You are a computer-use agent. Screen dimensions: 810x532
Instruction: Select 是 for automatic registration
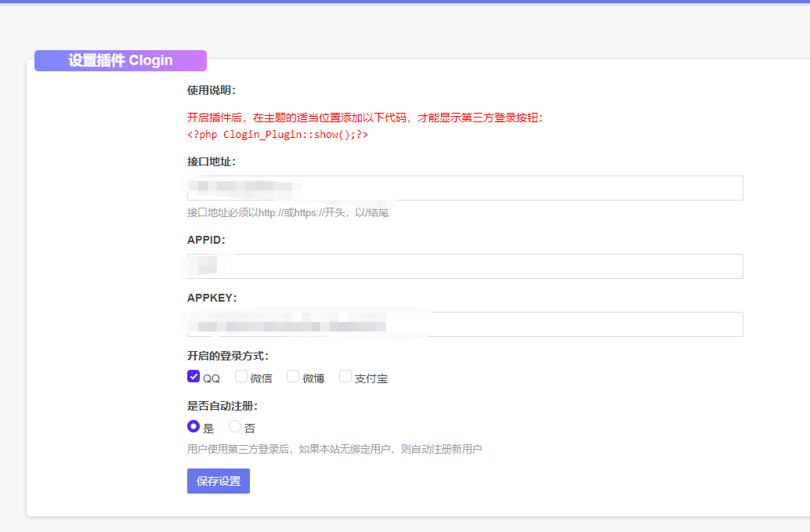(193, 425)
